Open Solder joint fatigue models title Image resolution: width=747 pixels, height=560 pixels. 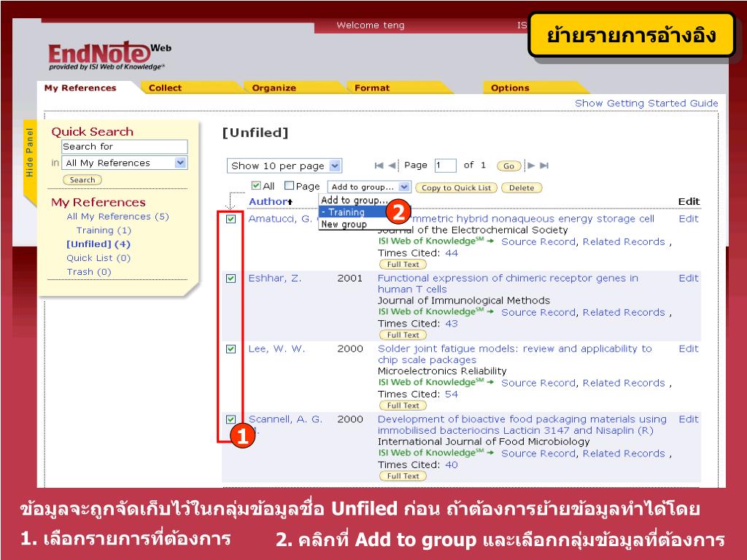pyautogui.click(x=514, y=354)
